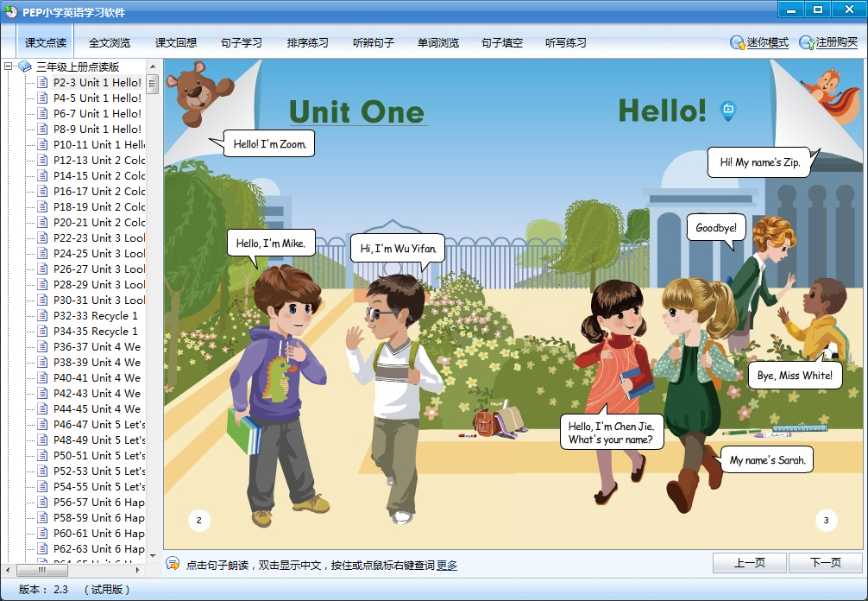The height and width of the screenshot is (601, 868).
Task: Select the 听写练习 tab
Action: 565,42
